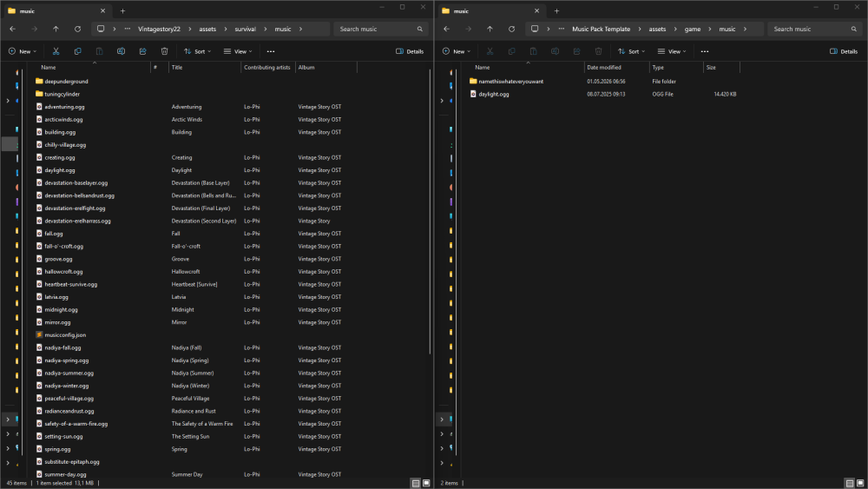Screen dimensions: 868x489
Task: Switch right window to details list view icon
Action: (850, 483)
